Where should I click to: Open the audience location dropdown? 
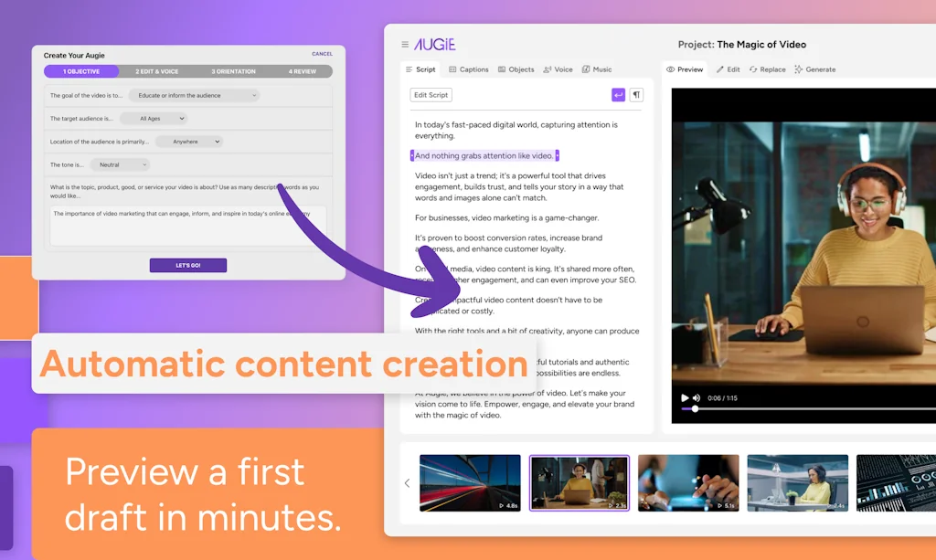pyautogui.click(x=190, y=142)
